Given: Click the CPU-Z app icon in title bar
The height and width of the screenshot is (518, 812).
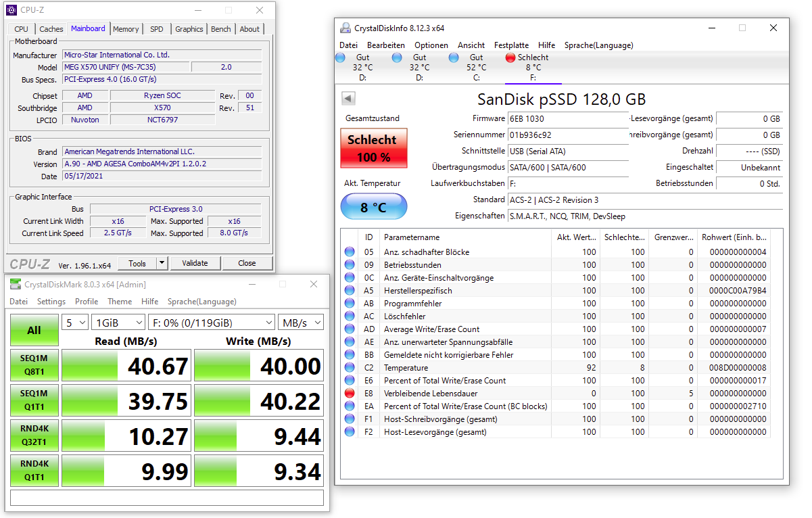Looking at the screenshot, I should [11, 10].
